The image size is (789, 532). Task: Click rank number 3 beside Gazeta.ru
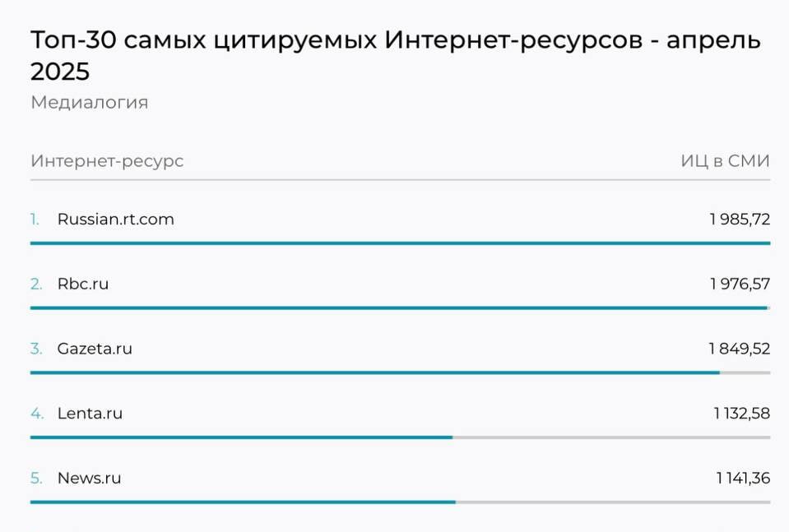[36, 349]
